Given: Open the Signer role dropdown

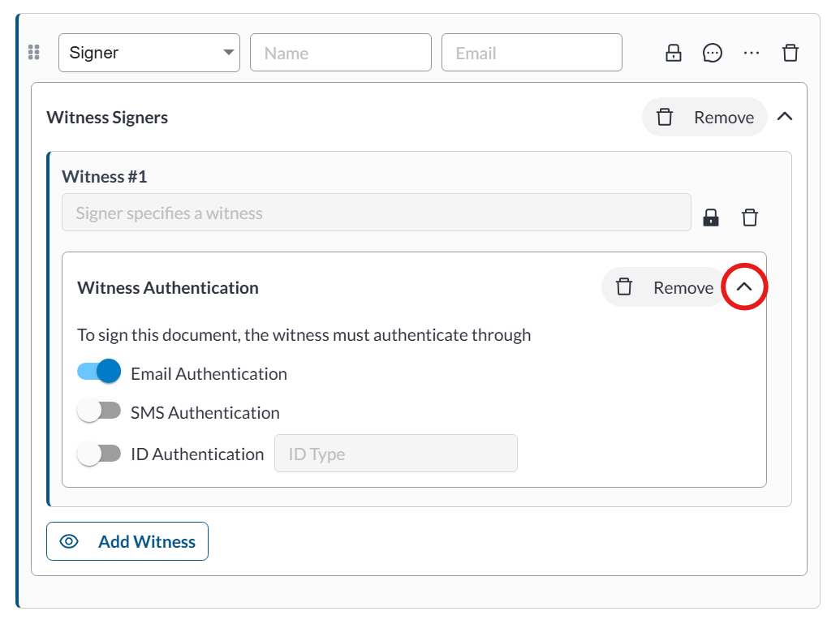Looking at the screenshot, I should pos(149,53).
